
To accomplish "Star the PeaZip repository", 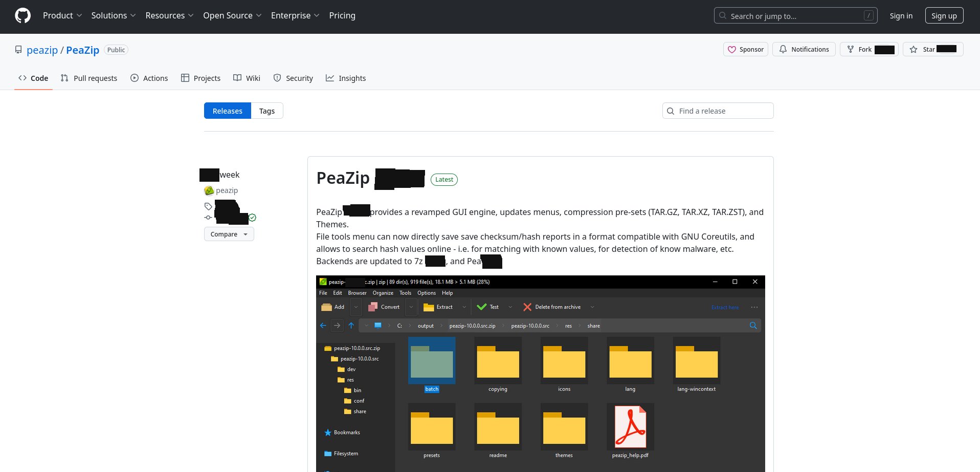I will (x=932, y=50).
